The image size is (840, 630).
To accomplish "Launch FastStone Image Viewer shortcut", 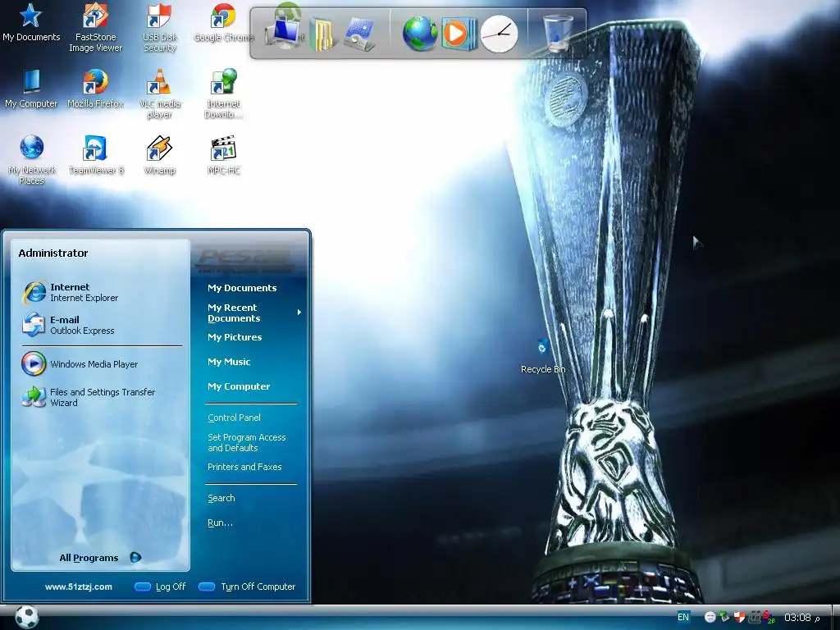I will [95, 27].
